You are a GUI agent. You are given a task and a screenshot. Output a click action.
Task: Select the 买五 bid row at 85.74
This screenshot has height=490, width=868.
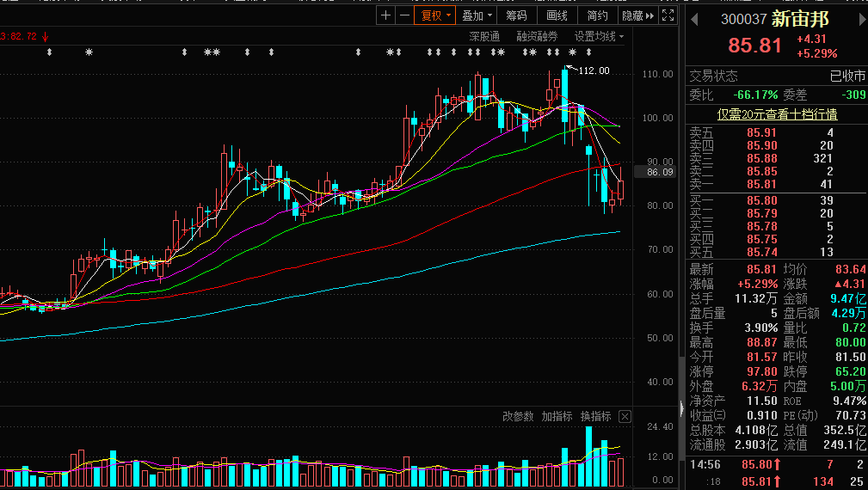pos(777,252)
